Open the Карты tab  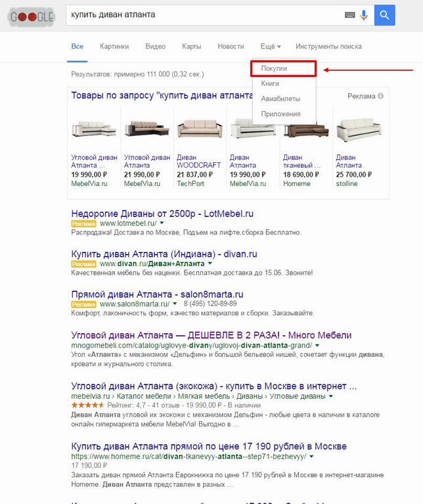[x=191, y=46]
